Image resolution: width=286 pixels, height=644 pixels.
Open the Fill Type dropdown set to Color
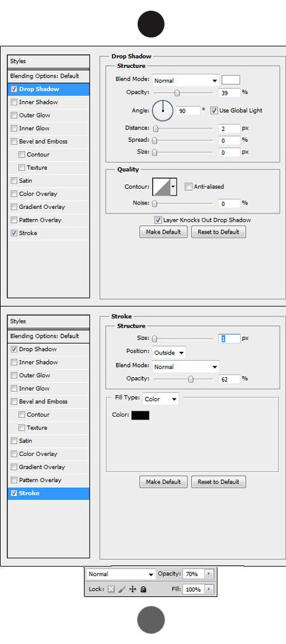[161, 399]
